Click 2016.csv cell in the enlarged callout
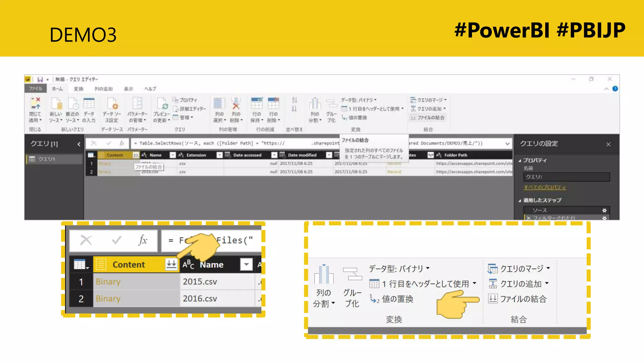644x362 pixels. [x=200, y=299]
